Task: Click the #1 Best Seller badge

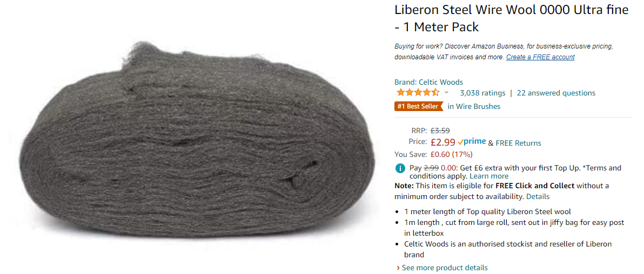Action: pos(418,106)
